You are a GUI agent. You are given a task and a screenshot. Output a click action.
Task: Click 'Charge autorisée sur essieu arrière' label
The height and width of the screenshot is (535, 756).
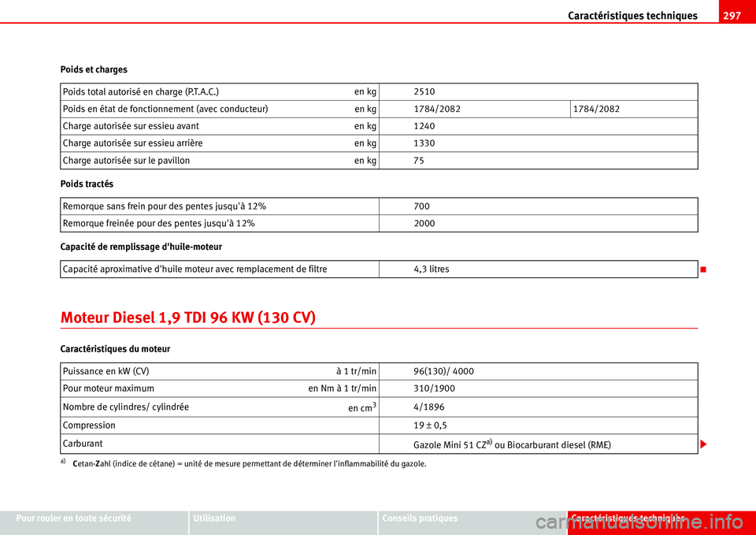pyautogui.click(x=132, y=143)
